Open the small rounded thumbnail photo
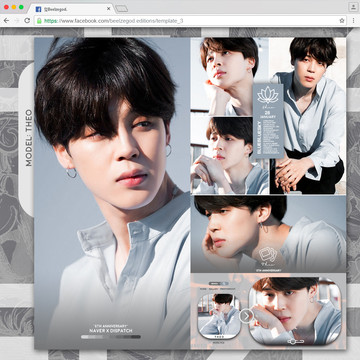The width and height of the screenshot is (360, 360). (x=219, y=316)
